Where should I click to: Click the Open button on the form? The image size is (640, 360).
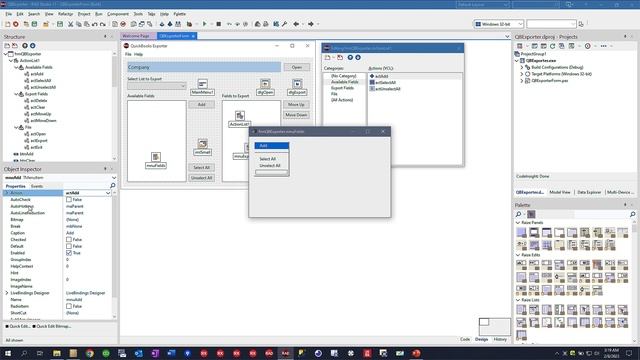click(297, 67)
